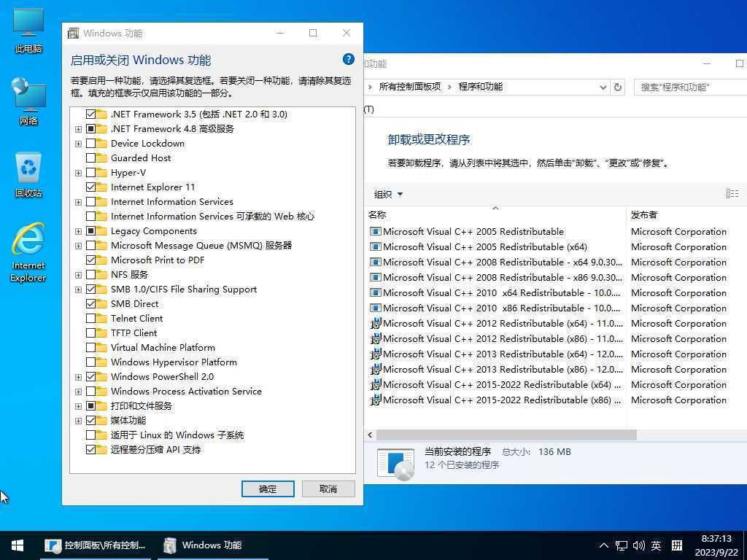Toggle 远程差分压缩 API 支持 checkbox
The height and width of the screenshot is (560, 747).
pyautogui.click(x=90, y=449)
